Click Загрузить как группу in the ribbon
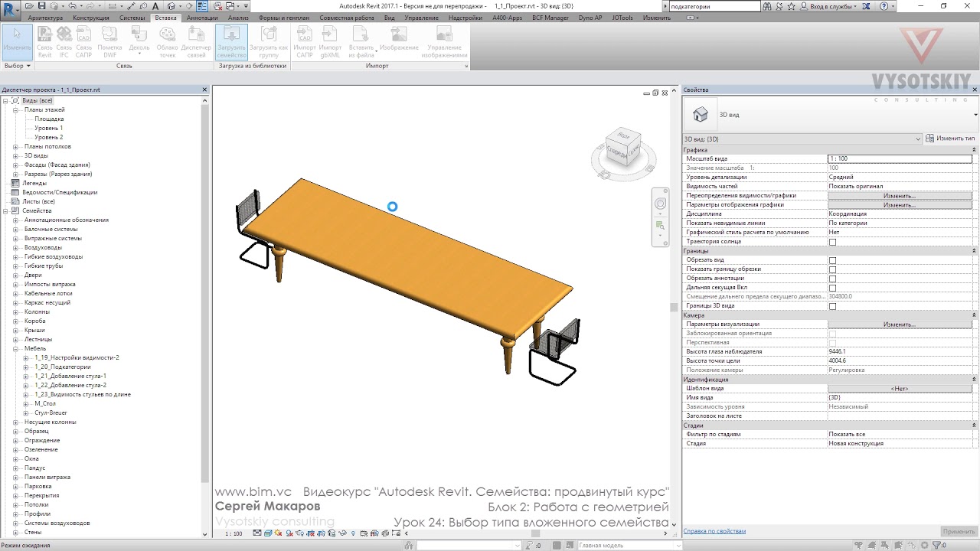Image resolution: width=980 pixels, height=551 pixels. click(x=269, y=42)
